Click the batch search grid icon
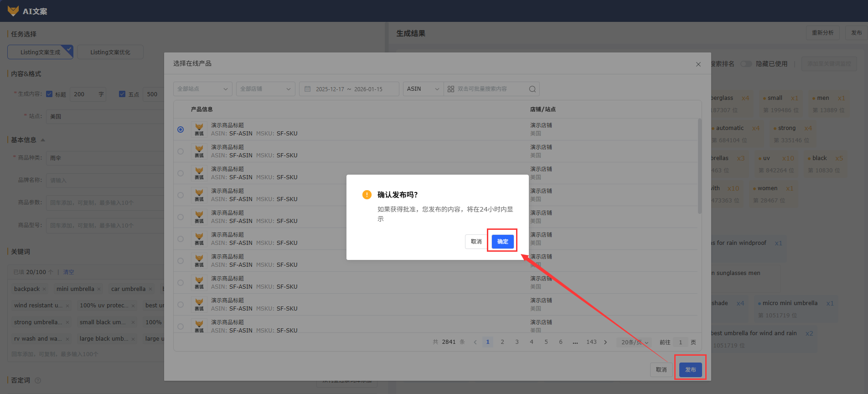Screen dimensions: 868x394 451,89
